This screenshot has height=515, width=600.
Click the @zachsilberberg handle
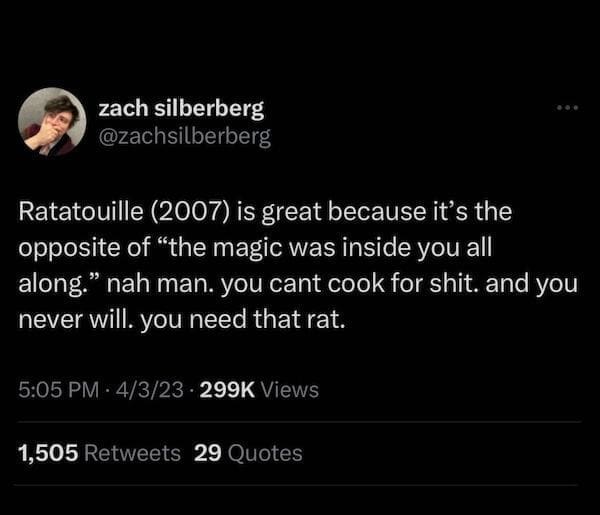click(x=185, y=137)
